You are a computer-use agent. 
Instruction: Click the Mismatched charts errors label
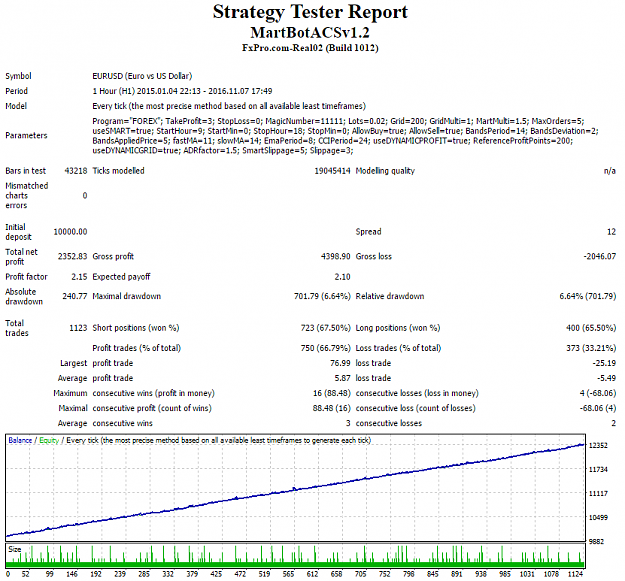click(26, 196)
